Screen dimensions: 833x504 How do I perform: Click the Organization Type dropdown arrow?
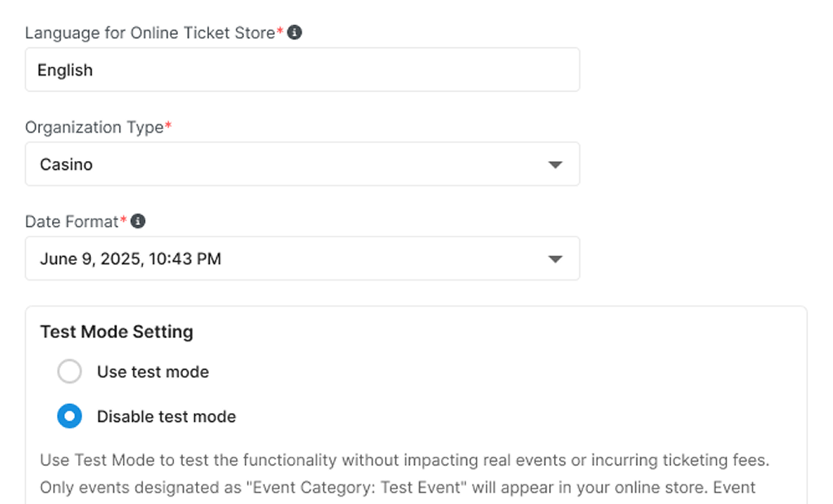click(x=555, y=164)
